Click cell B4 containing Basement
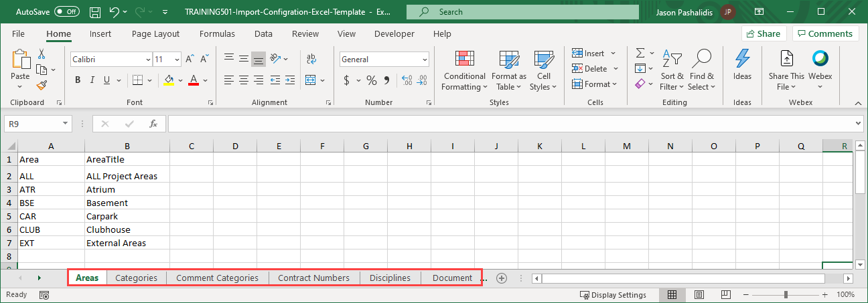868x303 pixels. (127, 203)
